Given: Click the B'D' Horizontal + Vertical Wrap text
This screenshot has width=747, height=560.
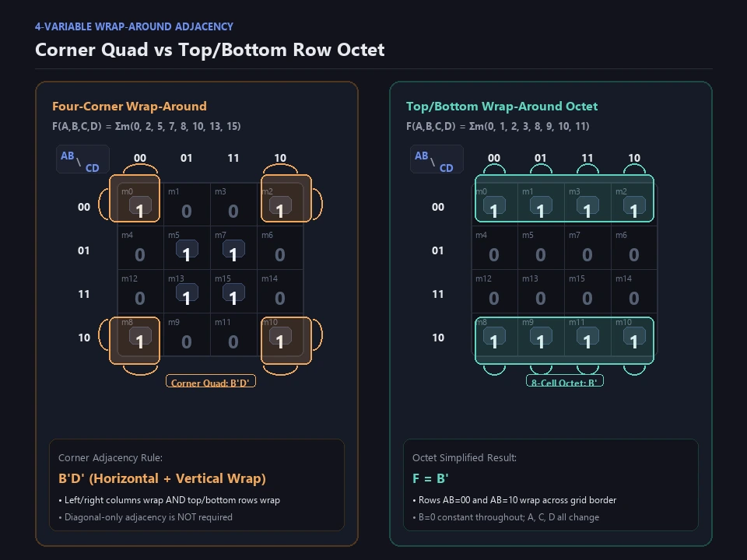Looking at the screenshot, I should pyautogui.click(x=162, y=478).
